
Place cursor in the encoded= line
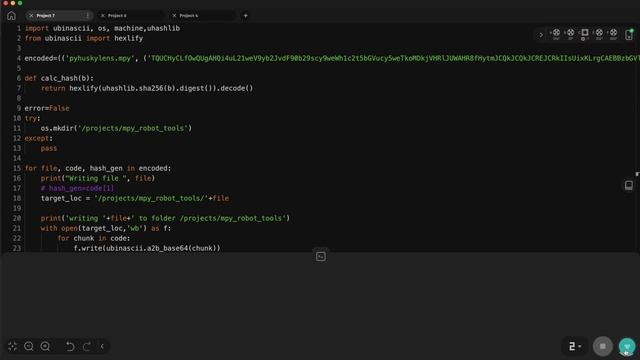[x=332, y=58]
